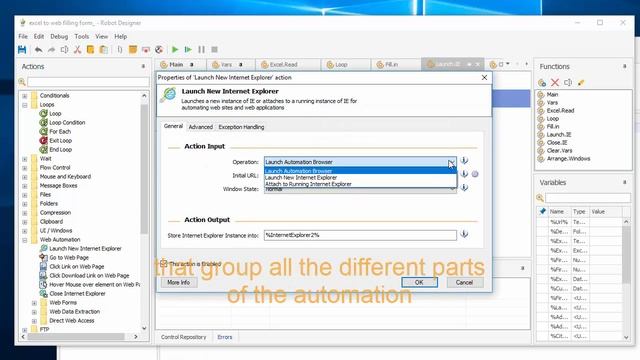
Task: Delete function with red X in Functions panel
Action: (555, 82)
